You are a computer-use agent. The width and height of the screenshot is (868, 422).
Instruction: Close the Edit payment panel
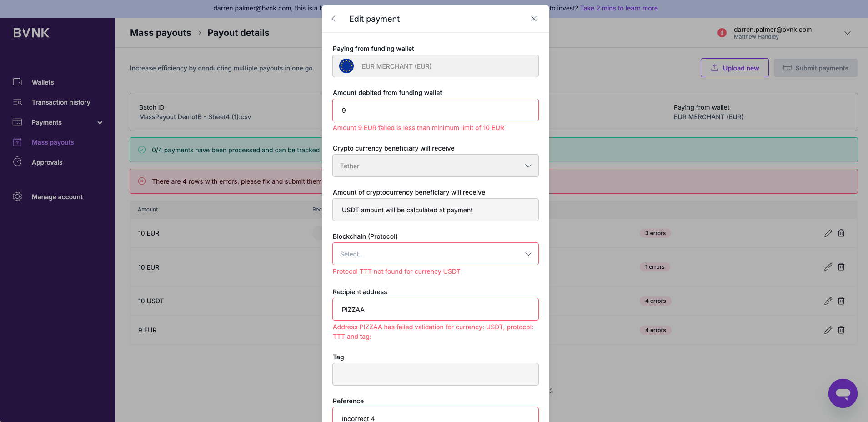pyautogui.click(x=534, y=19)
